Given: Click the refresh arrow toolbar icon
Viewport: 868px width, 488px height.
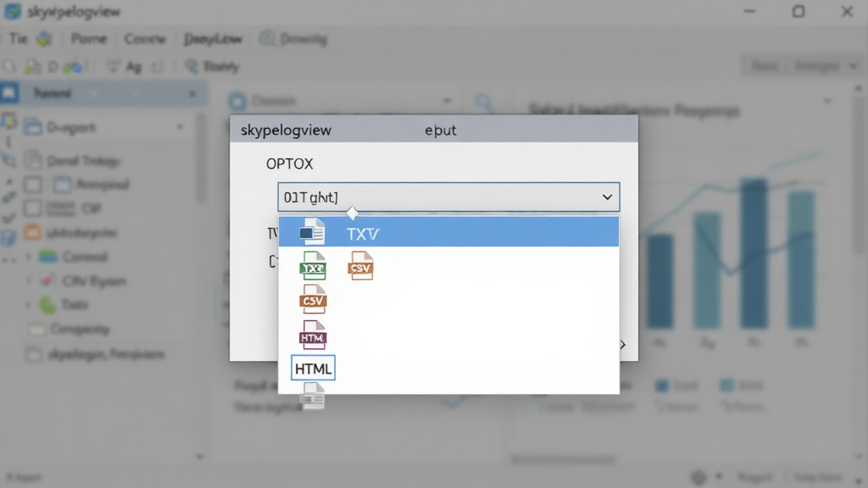Looking at the screenshot, I should (157, 67).
